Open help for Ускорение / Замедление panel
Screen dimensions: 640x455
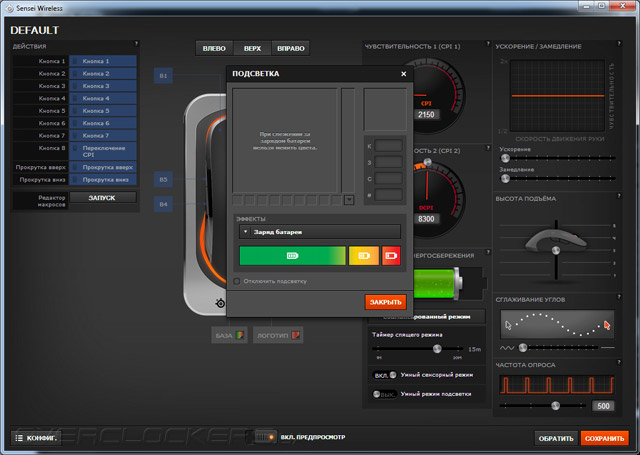tap(619, 43)
